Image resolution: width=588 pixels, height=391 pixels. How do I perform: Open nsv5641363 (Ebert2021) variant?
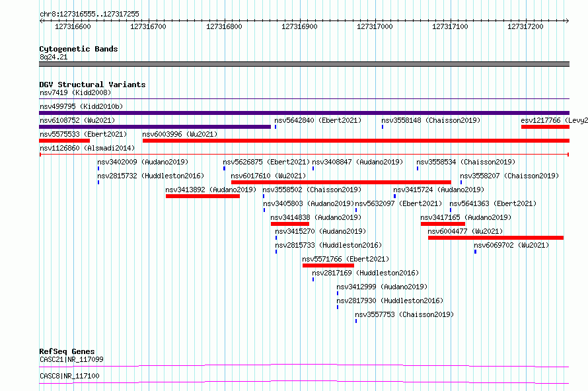coord(493,203)
